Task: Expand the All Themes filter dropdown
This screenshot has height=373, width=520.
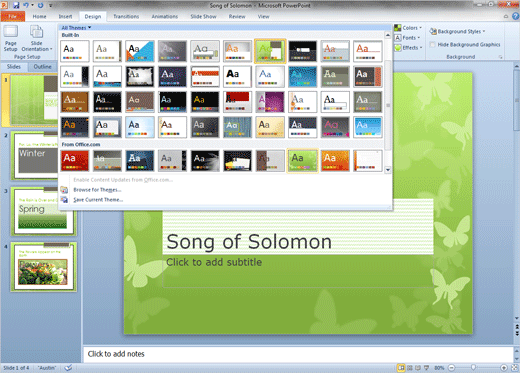Action: coord(76,28)
